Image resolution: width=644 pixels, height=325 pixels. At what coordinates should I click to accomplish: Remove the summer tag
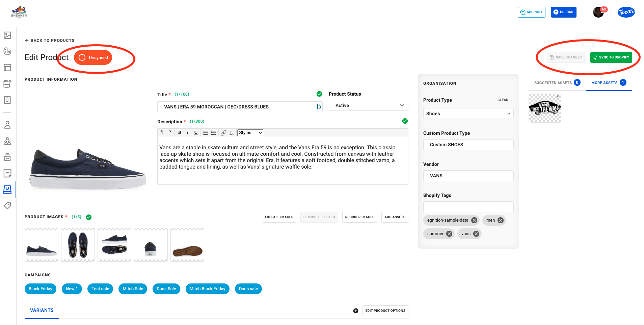449,234
